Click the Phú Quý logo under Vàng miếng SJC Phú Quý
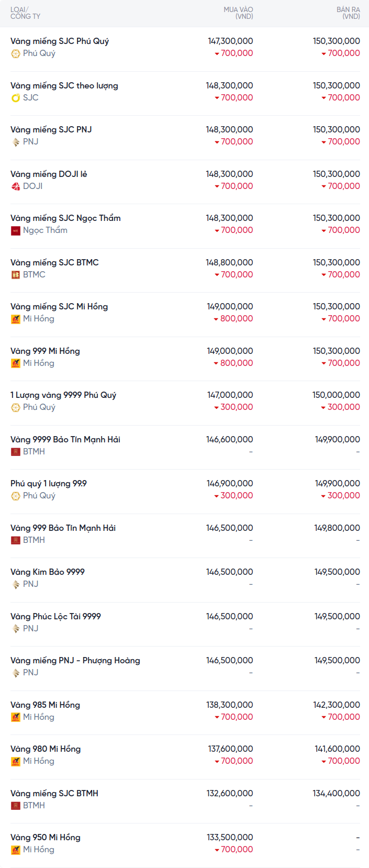The image size is (369, 868). point(16,53)
